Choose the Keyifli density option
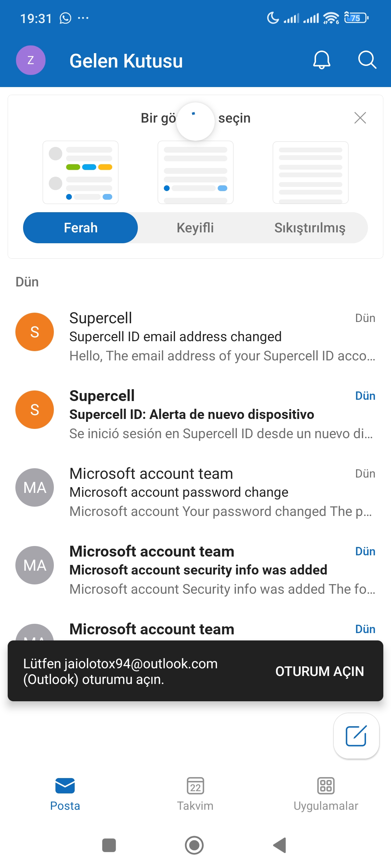The height and width of the screenshot is (868, 391). click(195, 228)
